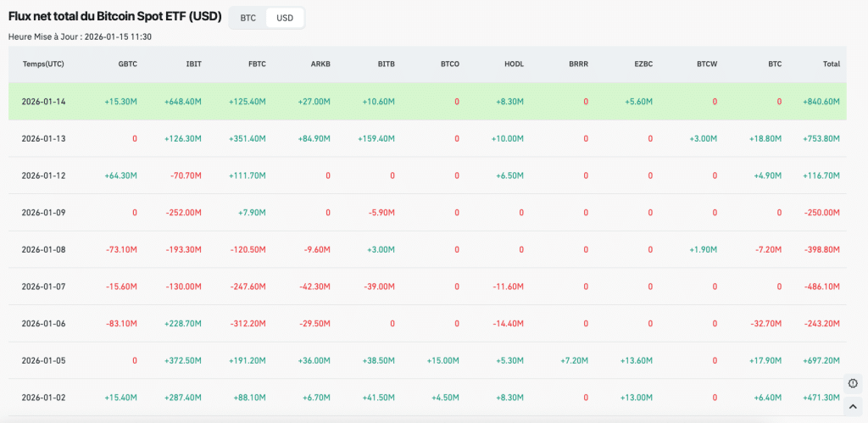Select the USD unit option
The height and width of the screenshot is (423, 868).
(x=285, y=18)
